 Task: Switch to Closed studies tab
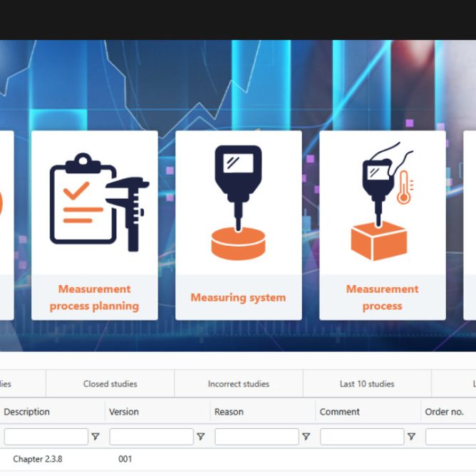point(110,384)
